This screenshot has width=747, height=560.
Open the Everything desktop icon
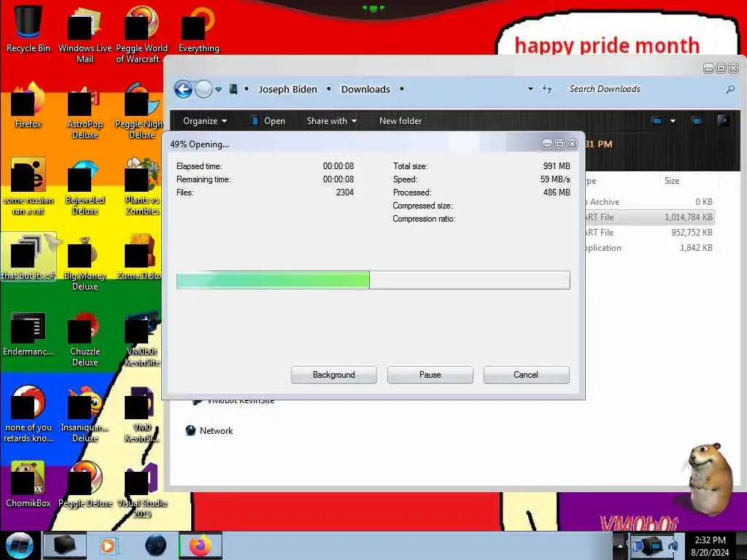point(198,29)
